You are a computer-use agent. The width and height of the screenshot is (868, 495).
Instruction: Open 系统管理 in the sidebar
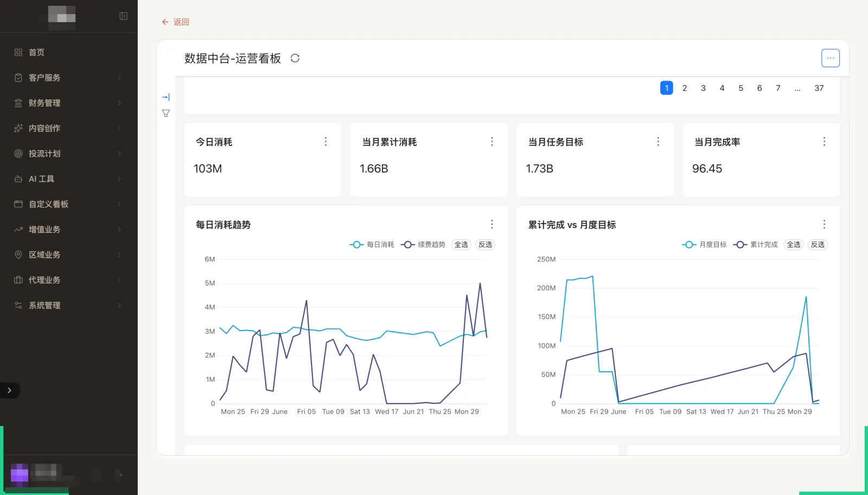pos(68,305)
